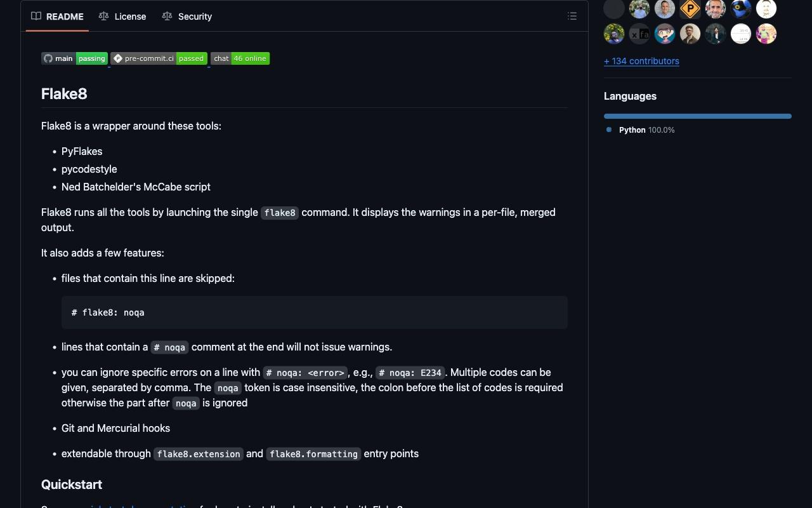This screenshot has height=508, width=812.
Task: Click the Git and Mercurial hooks item
Action: pos(115,428)
